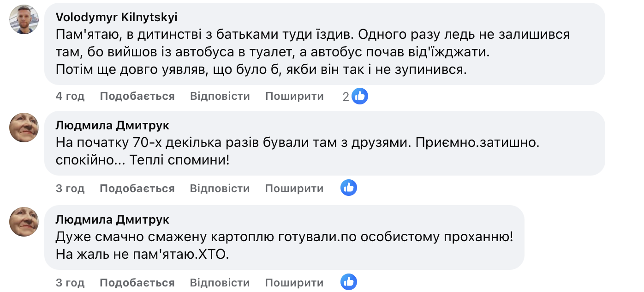Share Volodymyr's comment using Поширити

tap(294, 96)
